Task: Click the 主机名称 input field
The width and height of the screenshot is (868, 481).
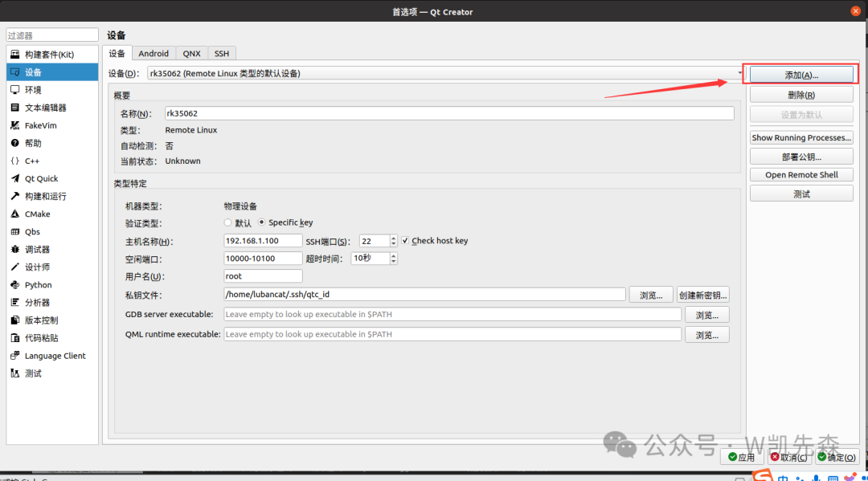Action: click(x=263, y=241)
